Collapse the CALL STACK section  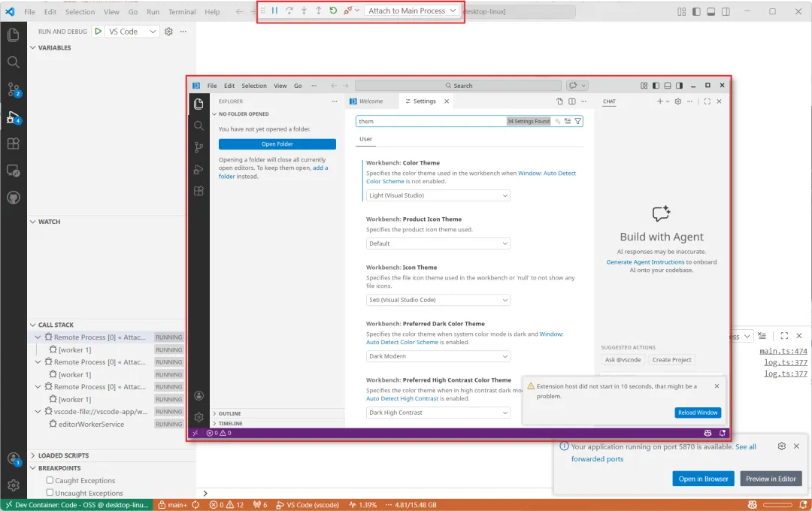[x=56, y=325]
